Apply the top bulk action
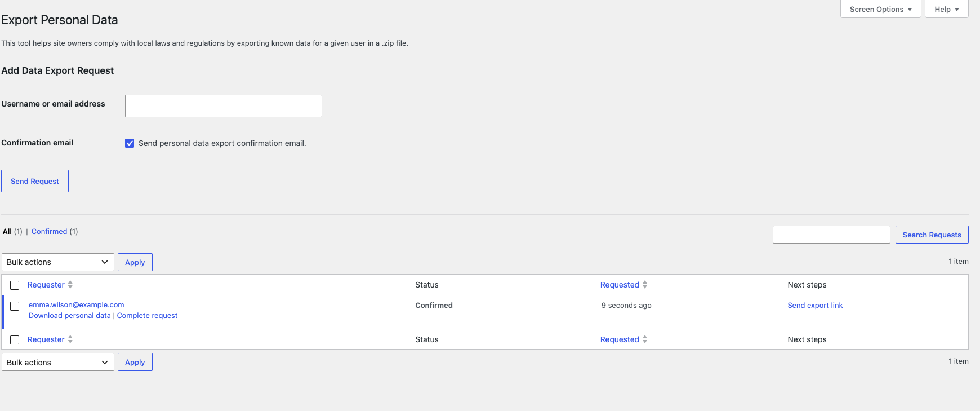The image size is (980, 411). [135, 262]
